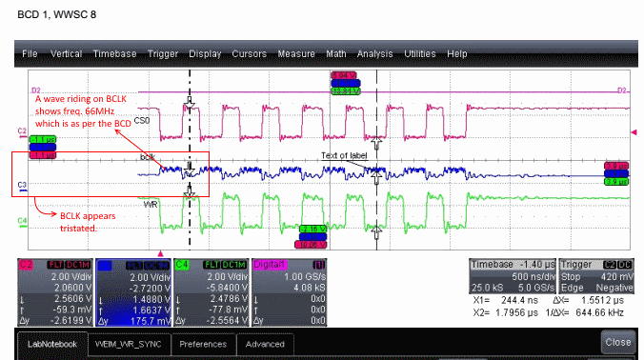Click the ΔX= 1.5512 µs readout
The height and width of the screenshot is (360, 644).
[x=589, y=301]
